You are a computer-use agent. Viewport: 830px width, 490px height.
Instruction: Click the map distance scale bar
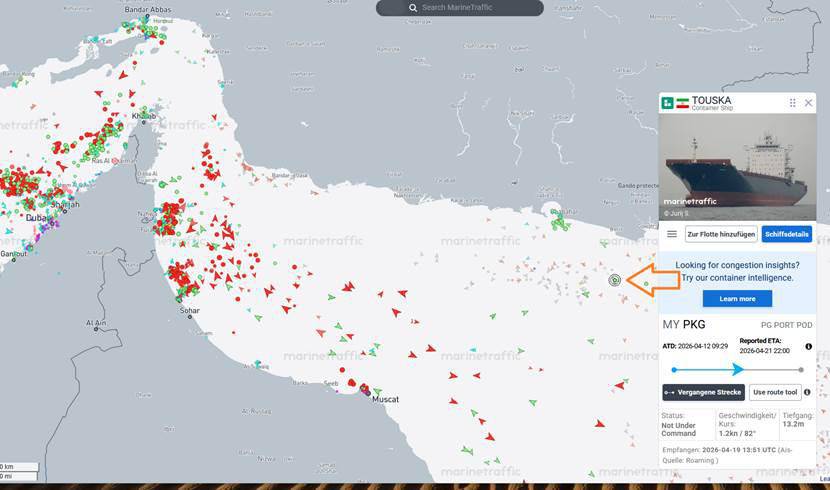19,471
